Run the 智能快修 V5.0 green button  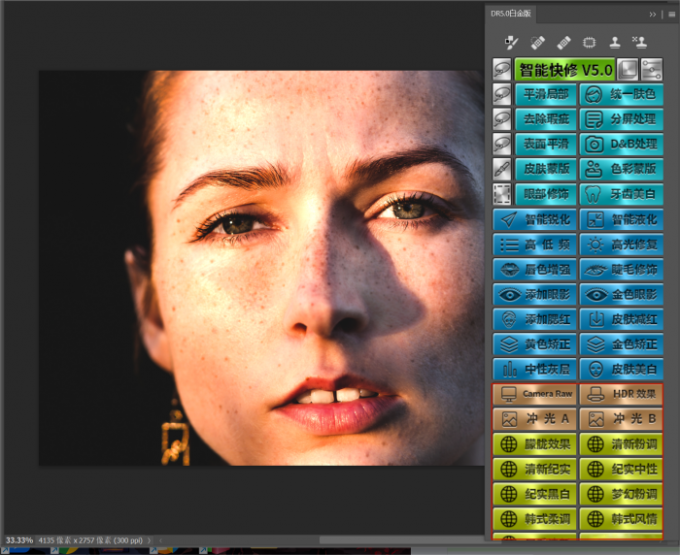563,70
